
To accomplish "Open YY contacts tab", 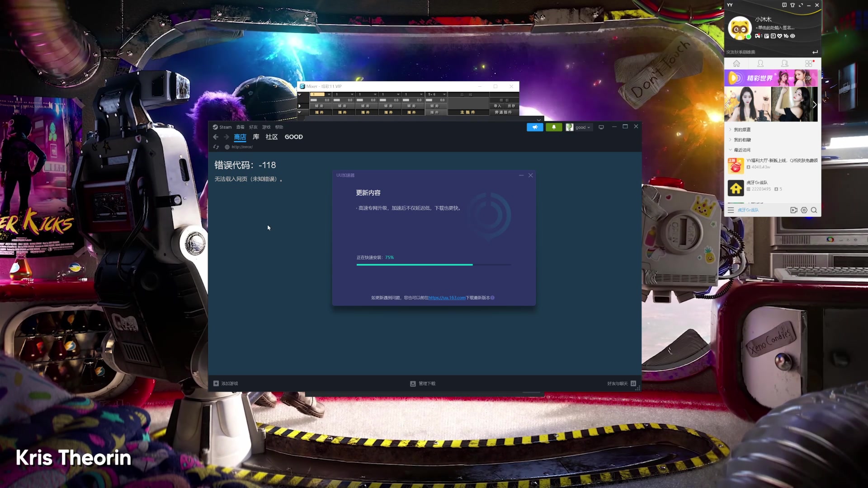I will (760, 64).
